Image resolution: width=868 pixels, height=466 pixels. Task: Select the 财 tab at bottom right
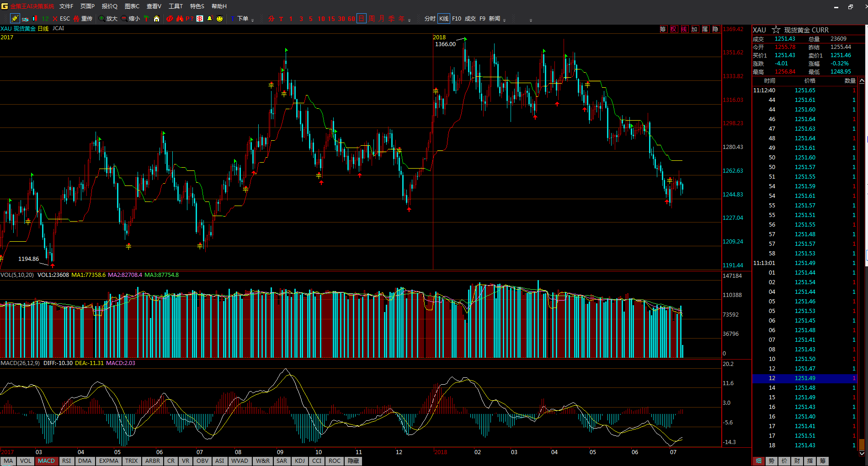pos(797,461)
